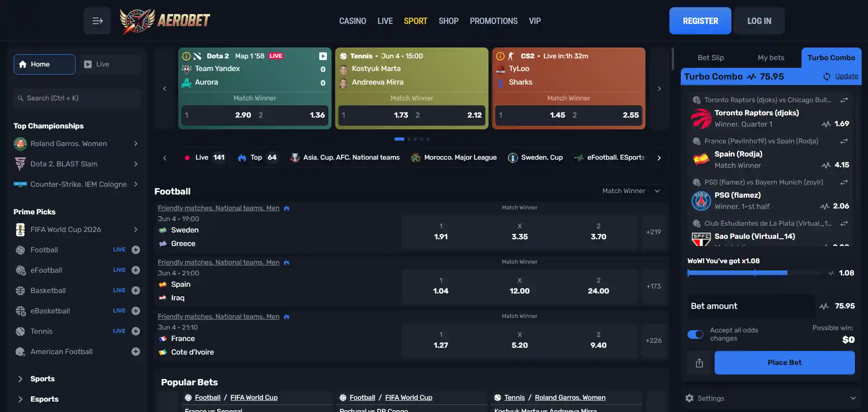Expand Roland Garros. Women championship
Image resolution: width=868 pixels, height=412 pixels.
[136, 143]
